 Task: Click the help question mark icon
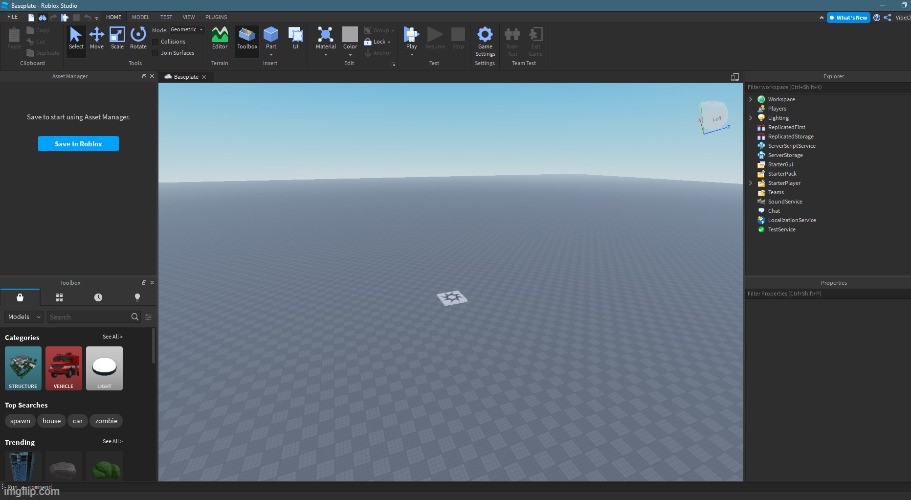876,17
